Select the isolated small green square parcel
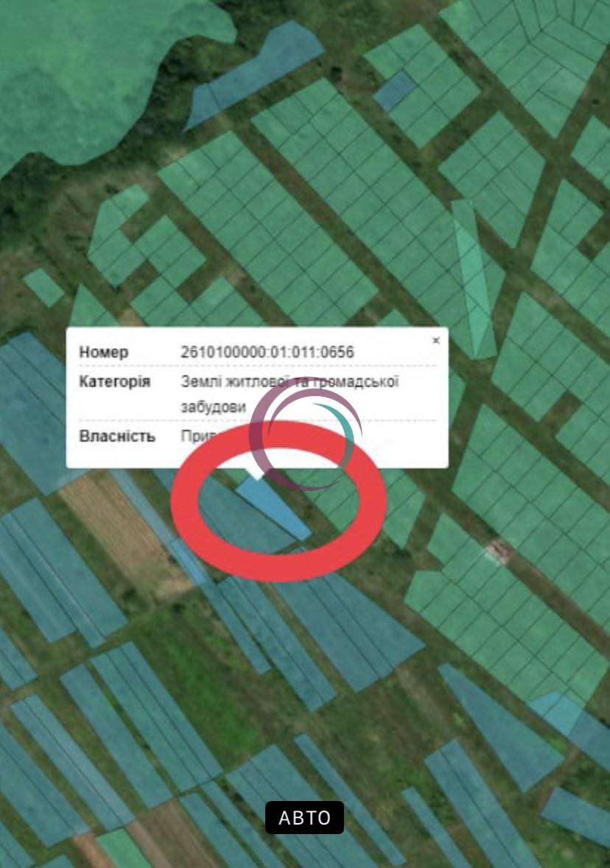 tap(43, 288)
